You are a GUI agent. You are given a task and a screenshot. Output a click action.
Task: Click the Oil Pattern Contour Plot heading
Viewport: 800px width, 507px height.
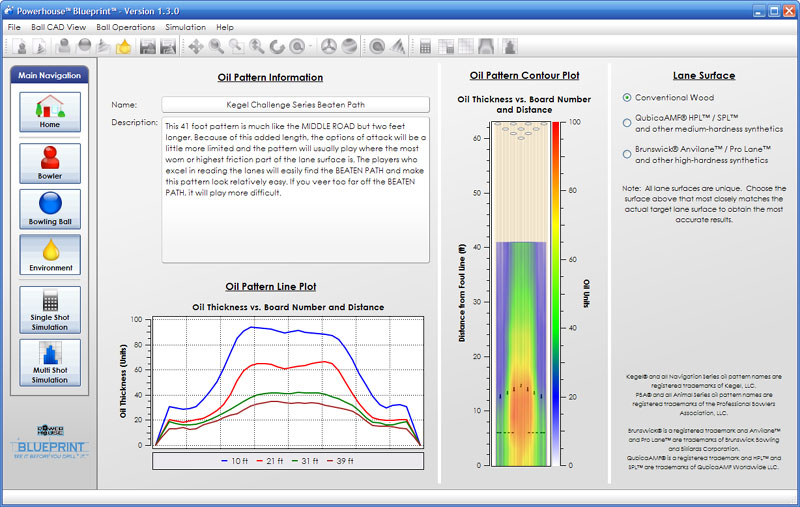tap(524, 75)
